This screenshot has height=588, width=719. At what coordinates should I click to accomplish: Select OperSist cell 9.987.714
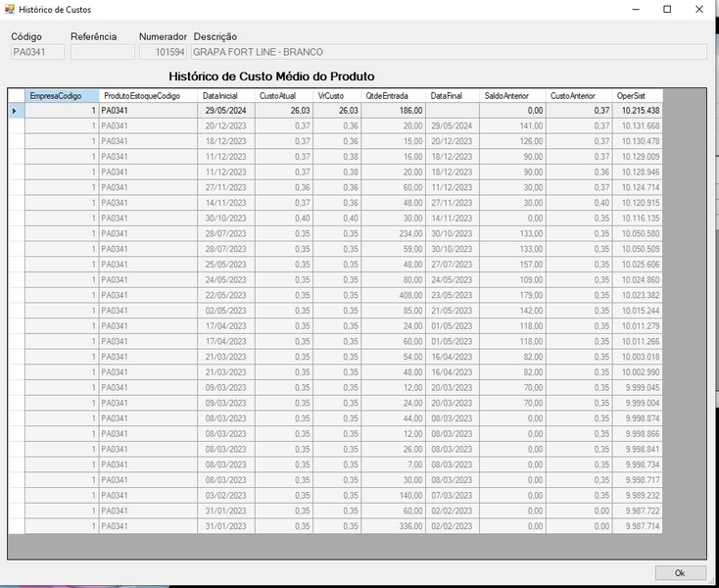(638, 526)
